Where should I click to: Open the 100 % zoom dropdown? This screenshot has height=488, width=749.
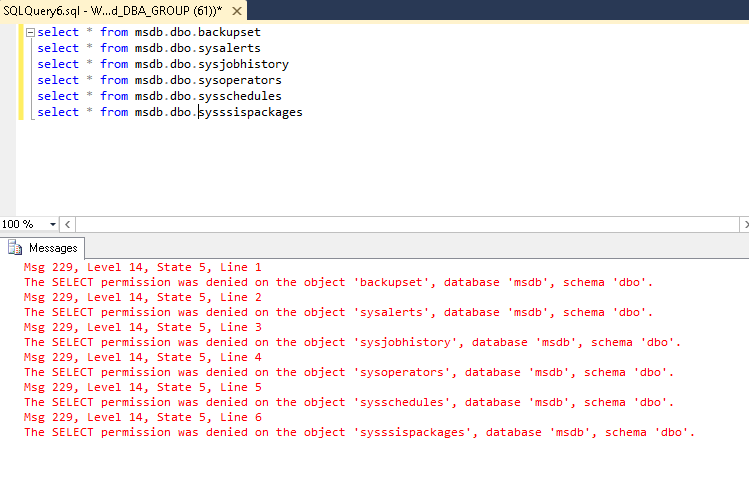tap(53, 224)
